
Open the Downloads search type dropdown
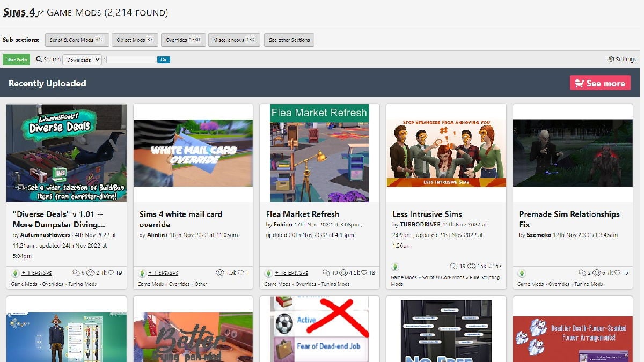tap(82, 59)
